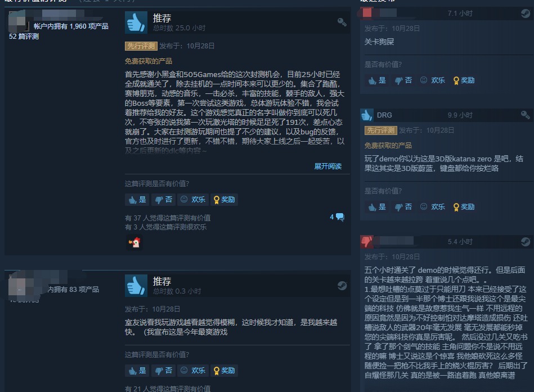Mark the roommate review as 欢乐

(x=193, y=371)
